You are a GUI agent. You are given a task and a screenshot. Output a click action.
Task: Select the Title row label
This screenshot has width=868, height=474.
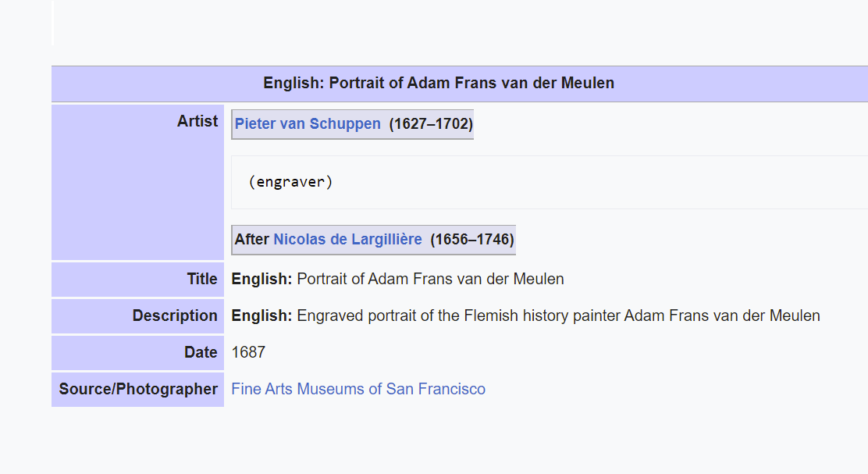tap(202, 279)
